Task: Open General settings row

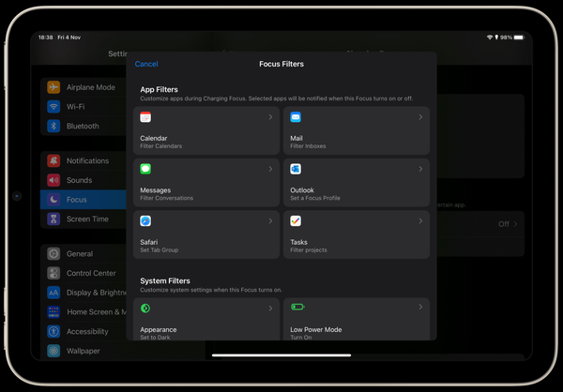Action: pyautogui.click(x=84, y=254)
